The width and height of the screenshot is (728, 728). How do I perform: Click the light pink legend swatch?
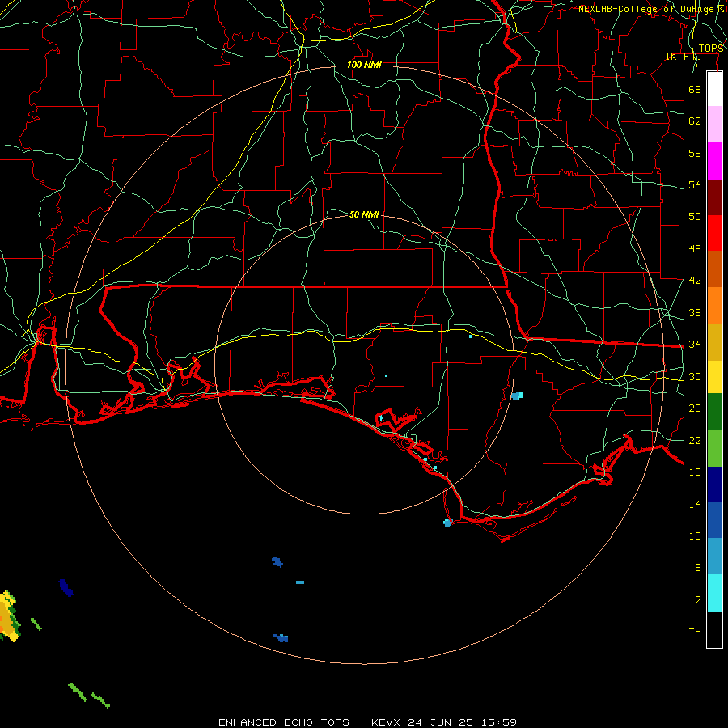[x=714, y=125]
